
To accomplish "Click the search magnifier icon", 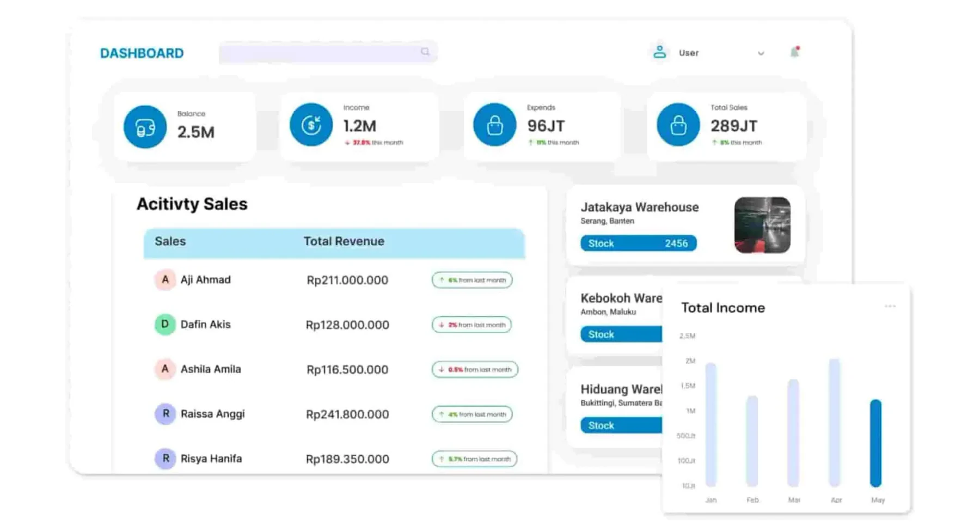I will pos(425,52).
